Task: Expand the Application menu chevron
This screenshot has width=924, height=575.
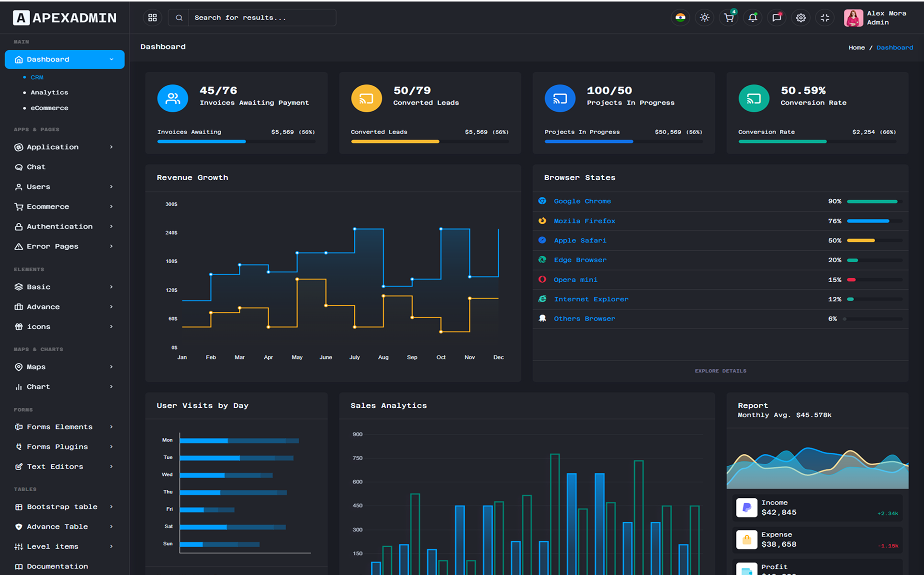Action: 112,147
